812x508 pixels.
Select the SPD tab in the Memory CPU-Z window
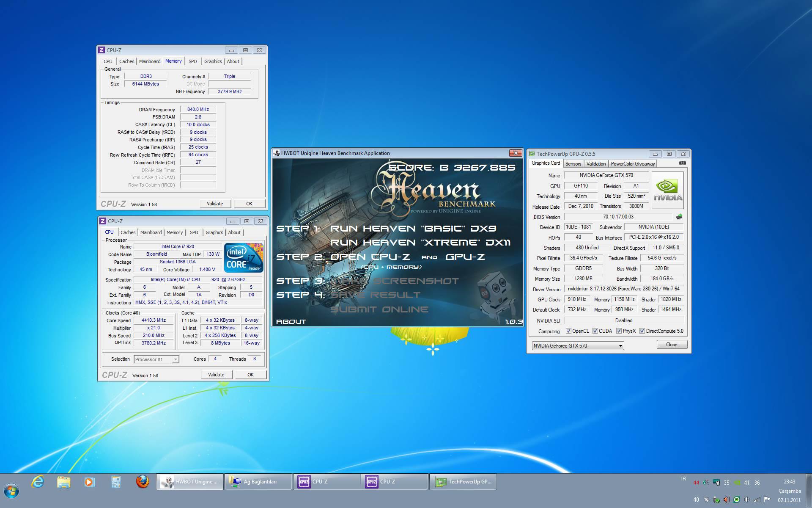pos(192,61)
